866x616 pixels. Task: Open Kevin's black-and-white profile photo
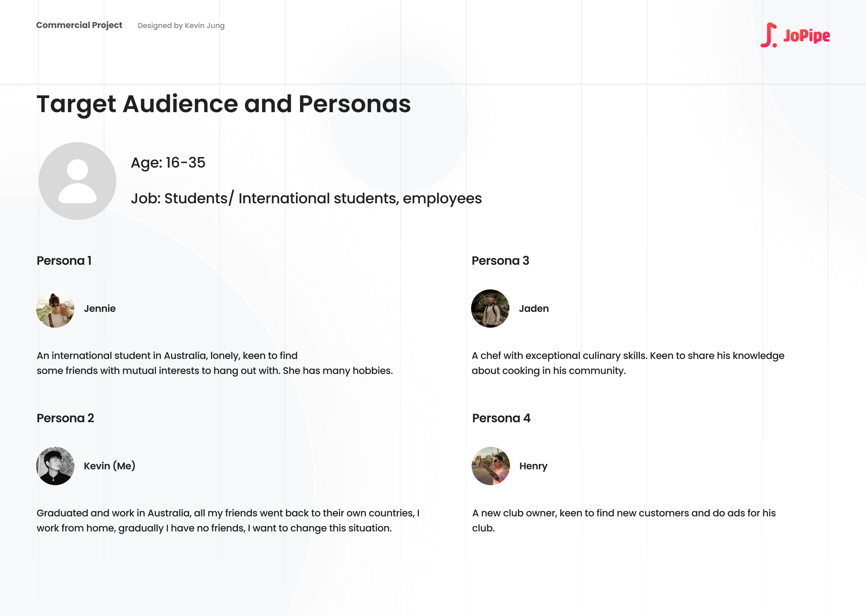tap(55, 466)
